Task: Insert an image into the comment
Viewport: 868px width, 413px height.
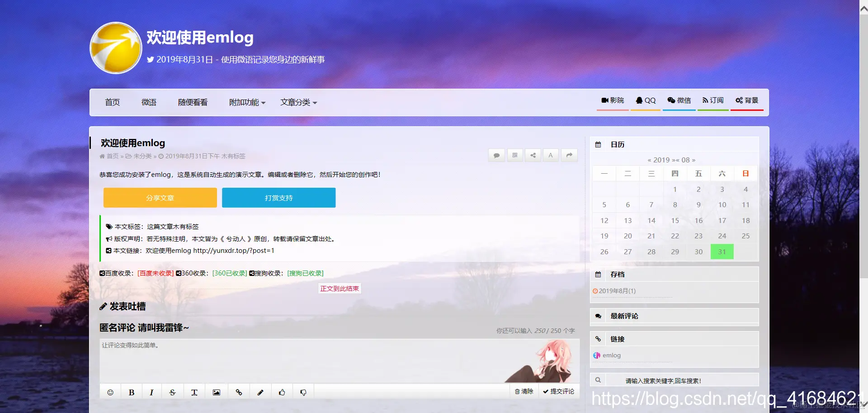Action: (216, 391)
